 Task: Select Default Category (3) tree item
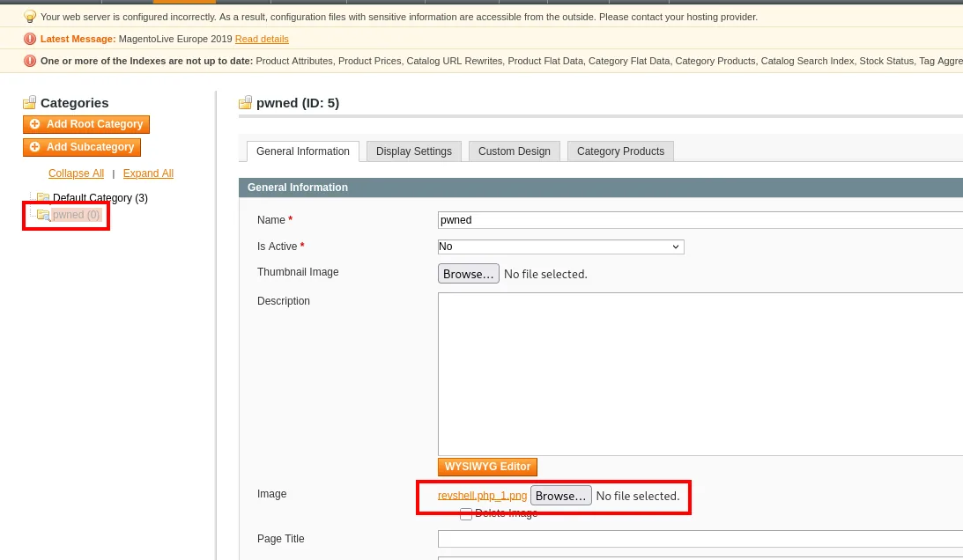100,198
